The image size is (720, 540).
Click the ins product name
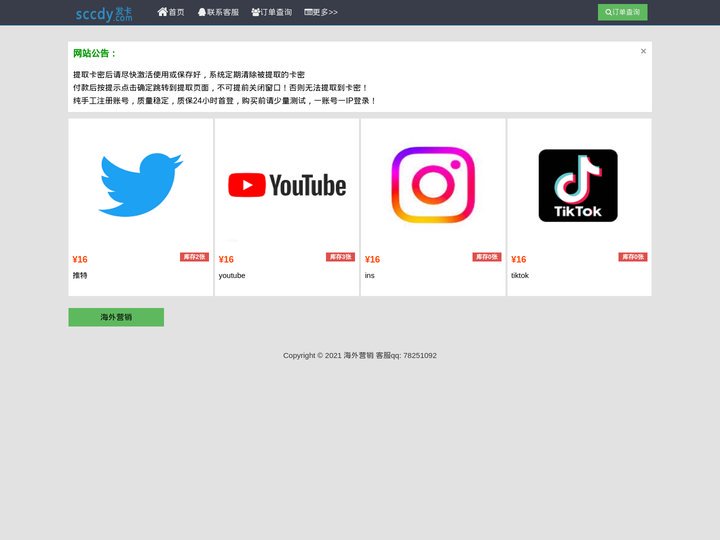[x=370, y=275]
